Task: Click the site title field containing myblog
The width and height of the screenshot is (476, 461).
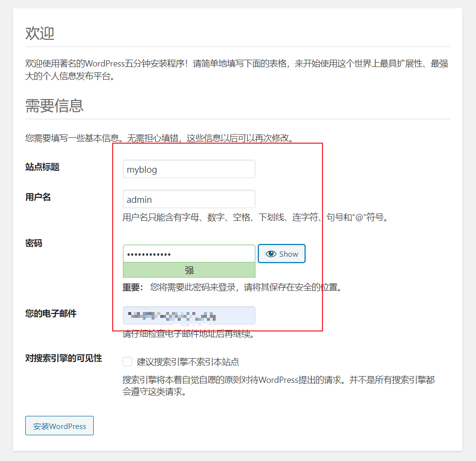Action: coord(189,169)
